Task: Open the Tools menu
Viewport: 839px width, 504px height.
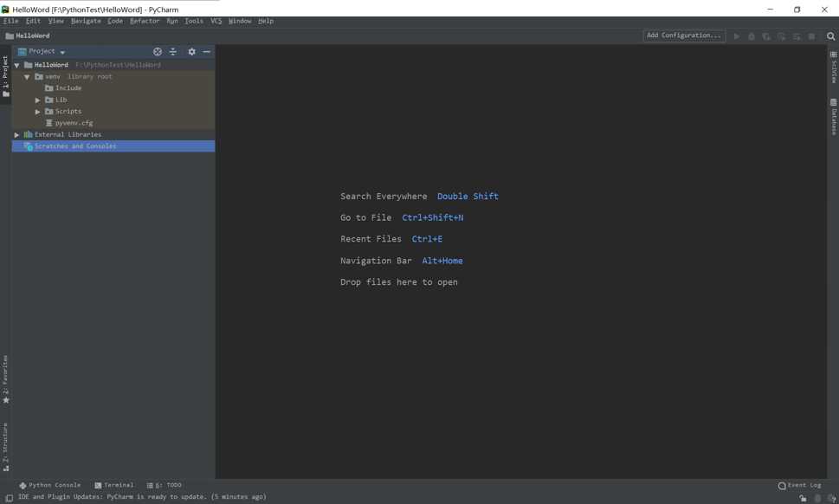Action: tap(194, 21)
